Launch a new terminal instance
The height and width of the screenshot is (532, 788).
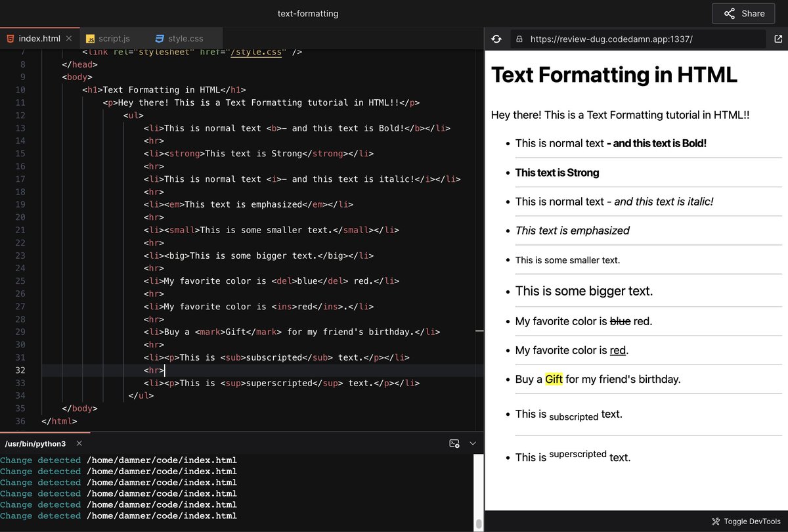[x=455, y=443]
